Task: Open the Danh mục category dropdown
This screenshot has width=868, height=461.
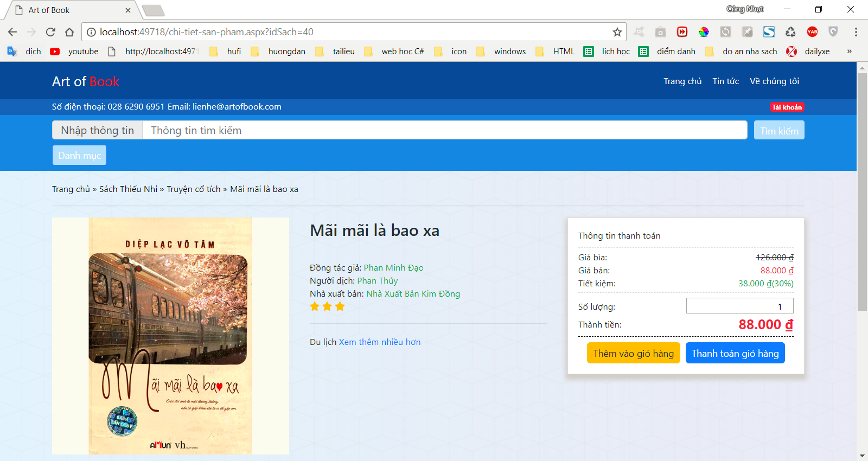Action: tap(79, 155)
